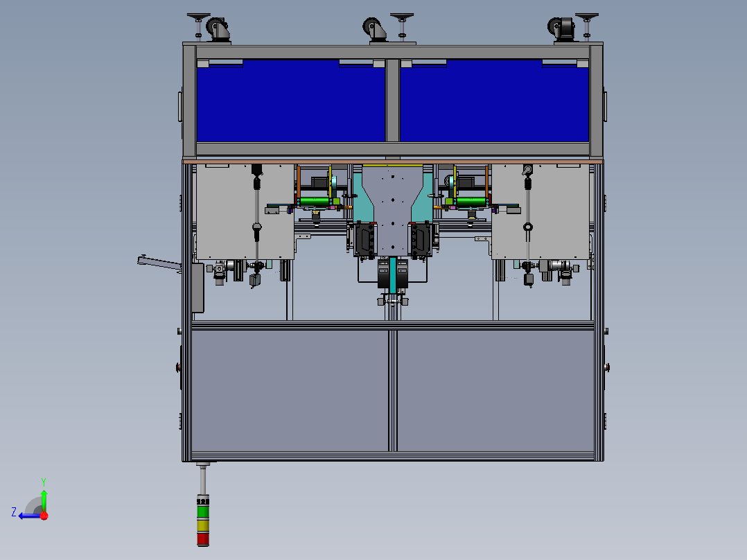Select the central grey funnel-shaped plate
Viewport: 747px width, 560px height.
coord(392,210)
